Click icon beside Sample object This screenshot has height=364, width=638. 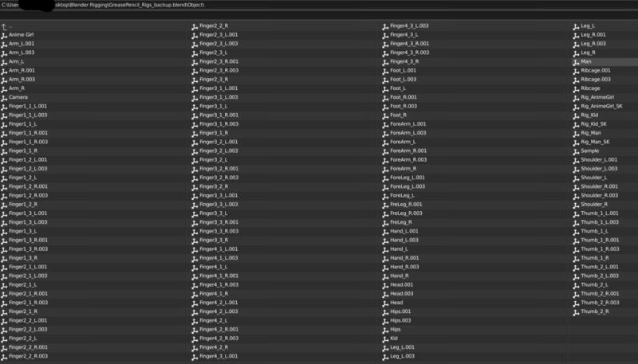tap(576, 151)
